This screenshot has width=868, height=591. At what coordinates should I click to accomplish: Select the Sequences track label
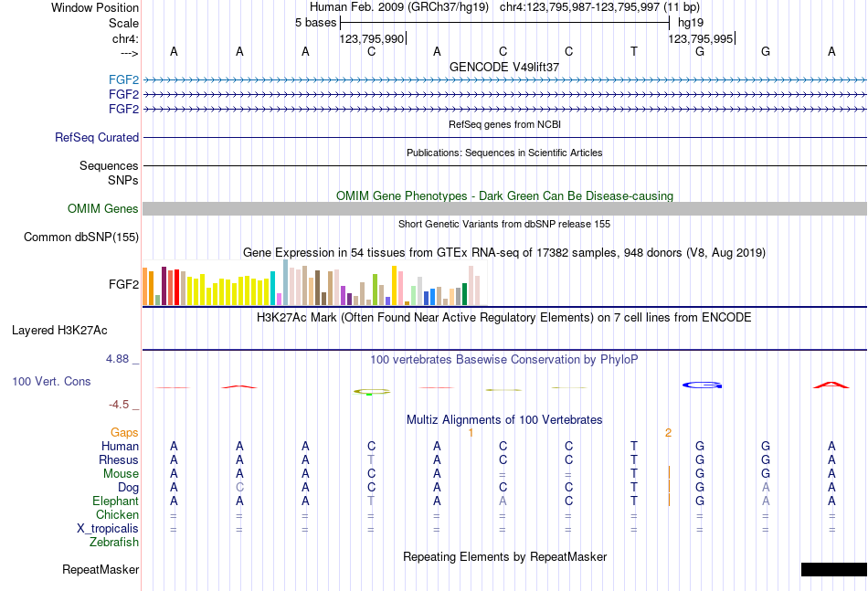[x=109, y=165]
